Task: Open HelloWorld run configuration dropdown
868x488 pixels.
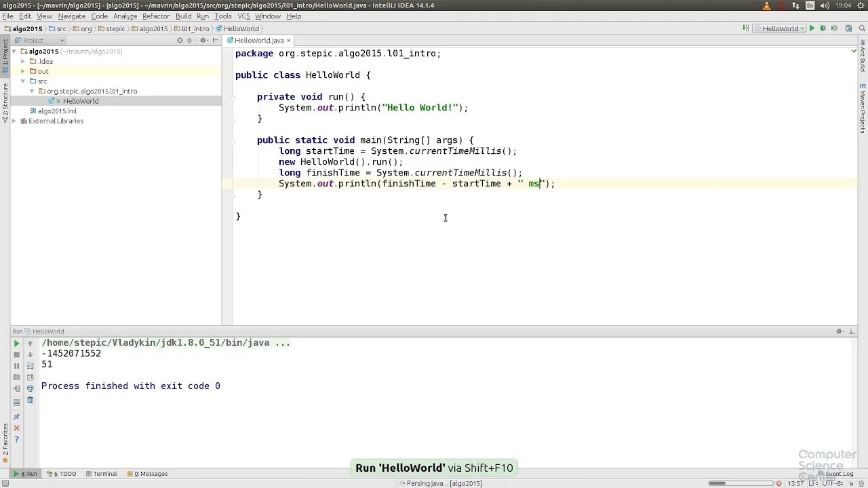Action: pyautogui.click(x=779, y=28)
